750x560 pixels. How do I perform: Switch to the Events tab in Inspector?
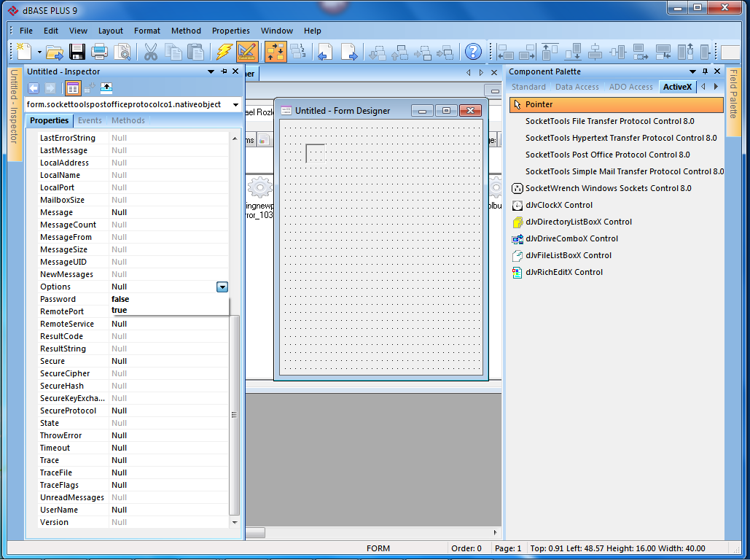pyautogui.click(x=90, y=120)
